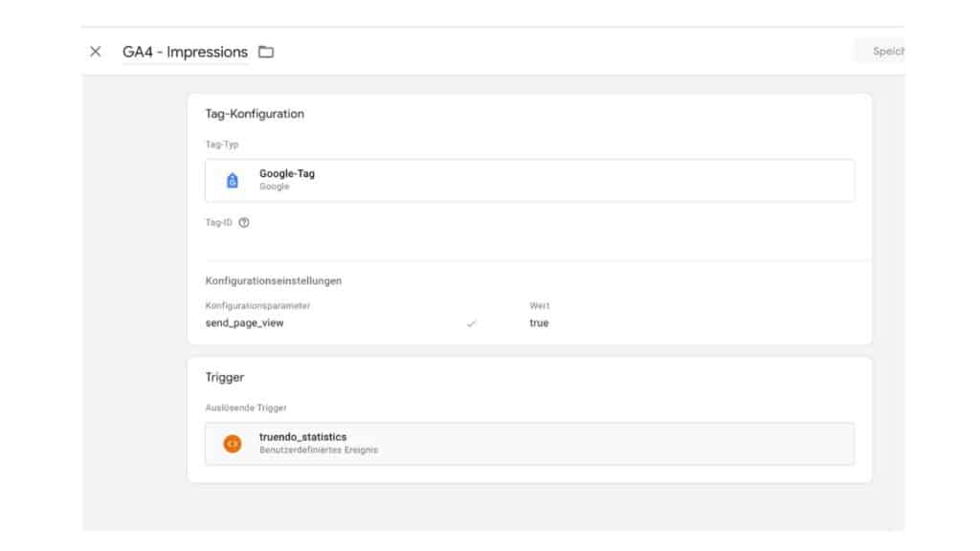Select the Google-Tag type icon

coord(233,181)
